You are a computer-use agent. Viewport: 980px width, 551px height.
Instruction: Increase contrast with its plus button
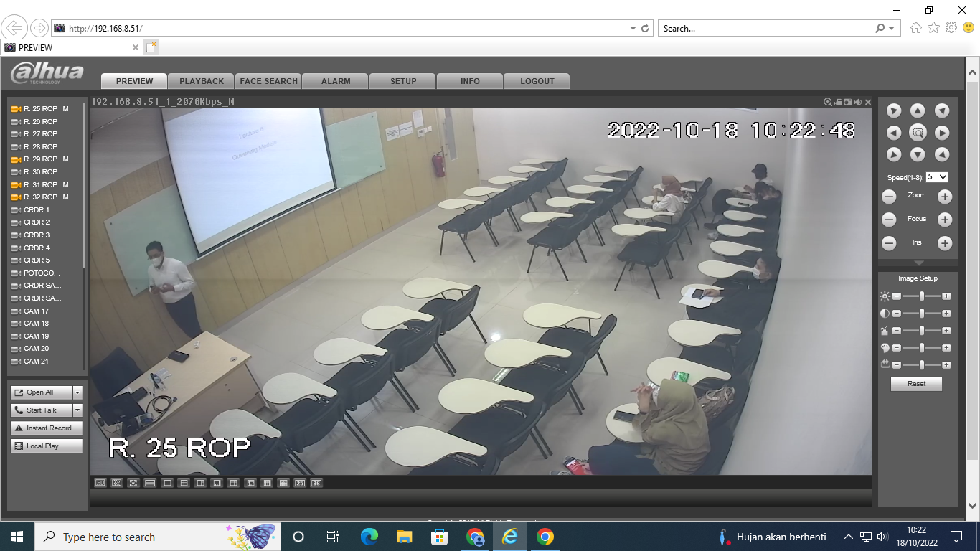tap(946, 314)
